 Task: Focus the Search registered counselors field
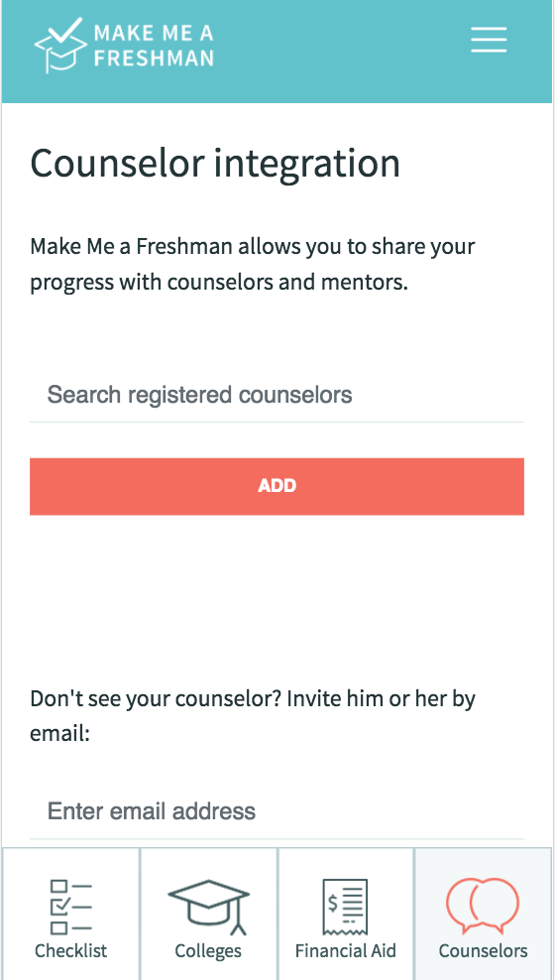(277, 395)
